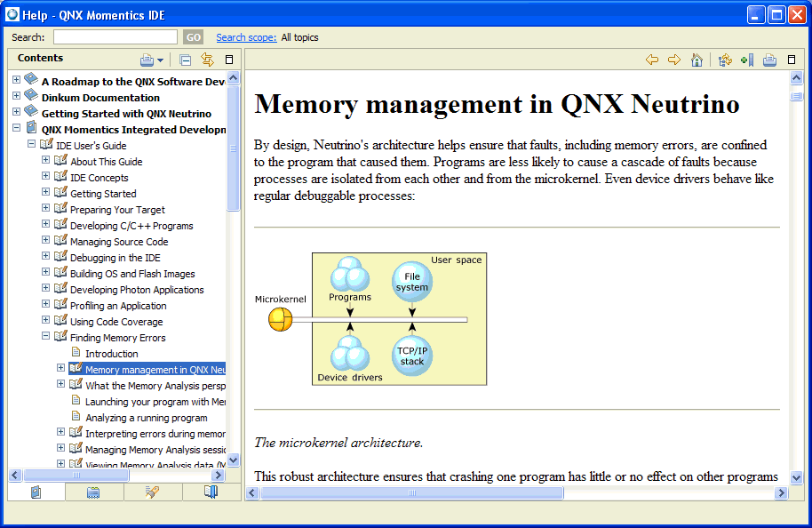Image resolution: width=812 pixels, height=528 pixels.
Task: Open the print topics dropdown arrow
Action: pos(161,60)
